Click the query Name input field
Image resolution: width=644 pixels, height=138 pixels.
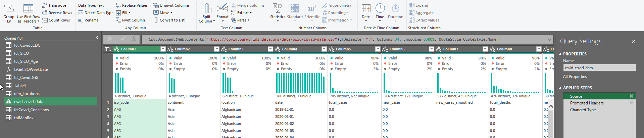[x=599, y=67]
